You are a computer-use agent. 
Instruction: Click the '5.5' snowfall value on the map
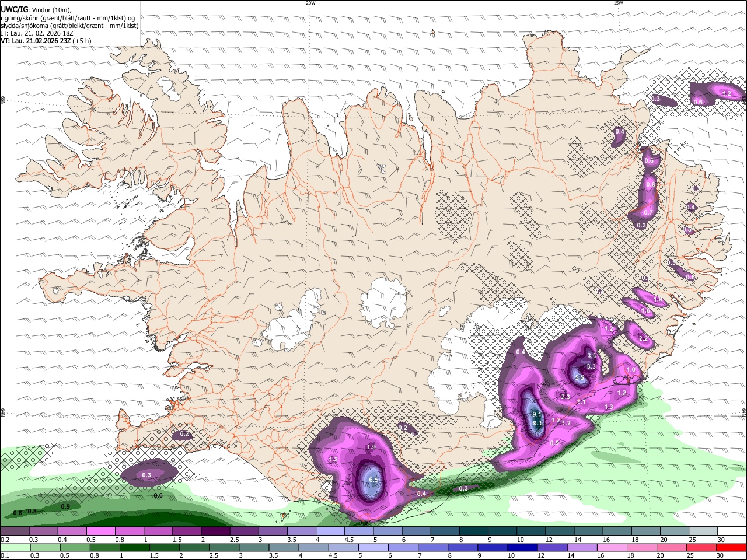580,378
